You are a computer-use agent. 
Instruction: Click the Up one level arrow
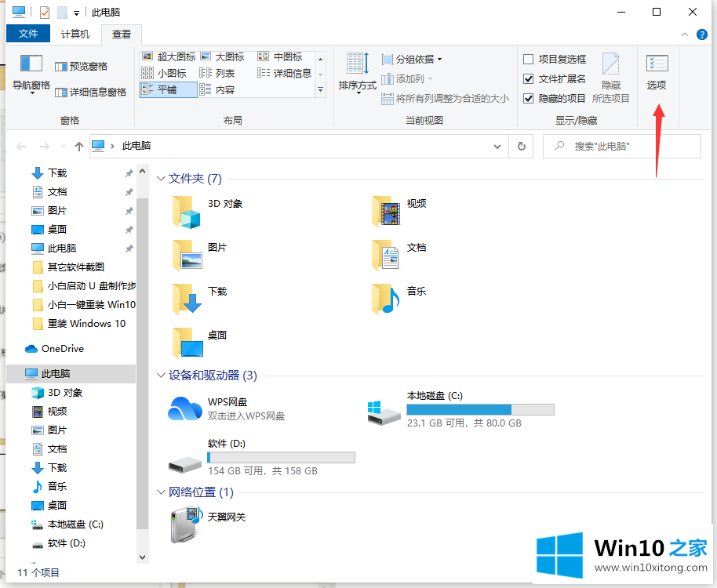point(79,146)
